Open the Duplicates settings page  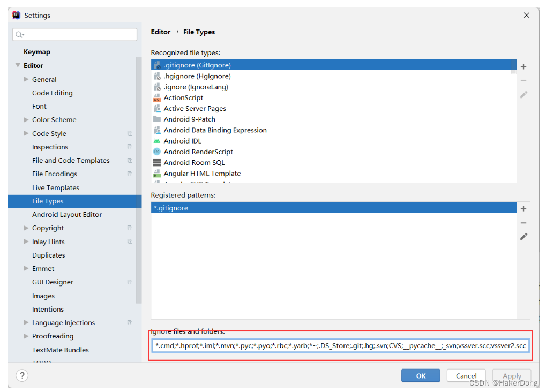click(49, 255)
